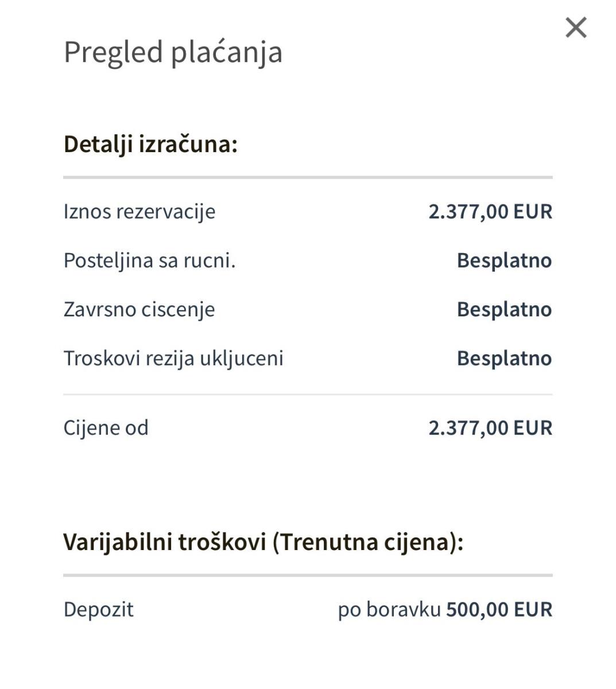Screen dimensions: 616x689
Task: Click the Zavrsno ciscenje row label
Action: tap(139, 309)
